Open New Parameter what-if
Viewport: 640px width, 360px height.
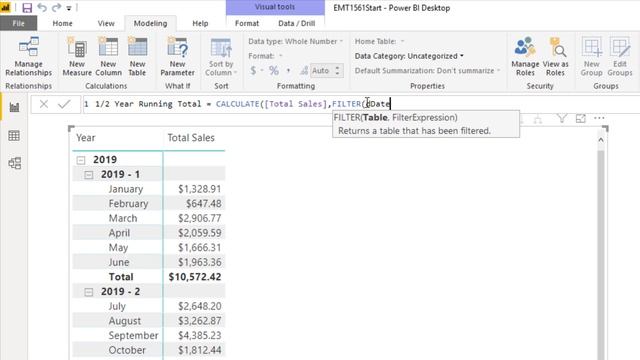[177, 56]
